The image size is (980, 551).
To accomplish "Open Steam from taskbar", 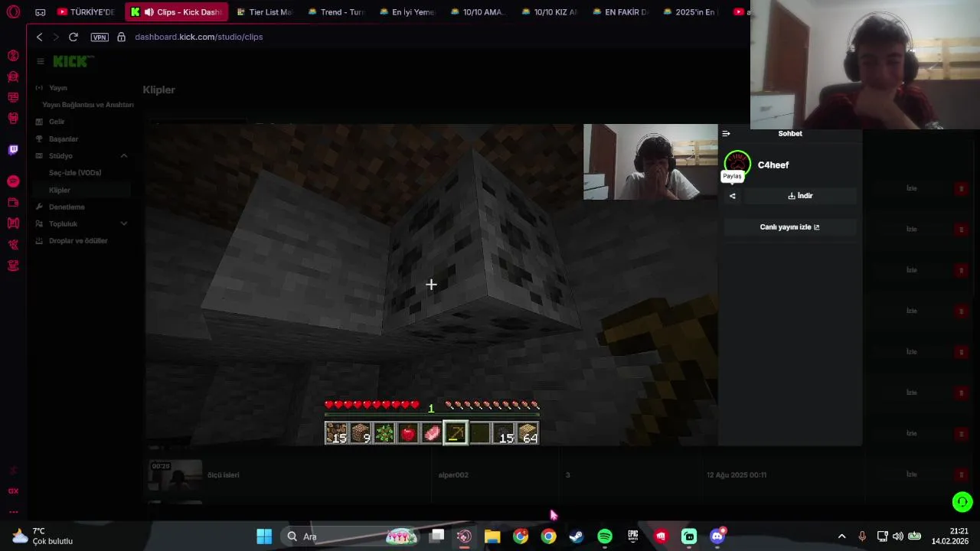I will click(577, 536).
